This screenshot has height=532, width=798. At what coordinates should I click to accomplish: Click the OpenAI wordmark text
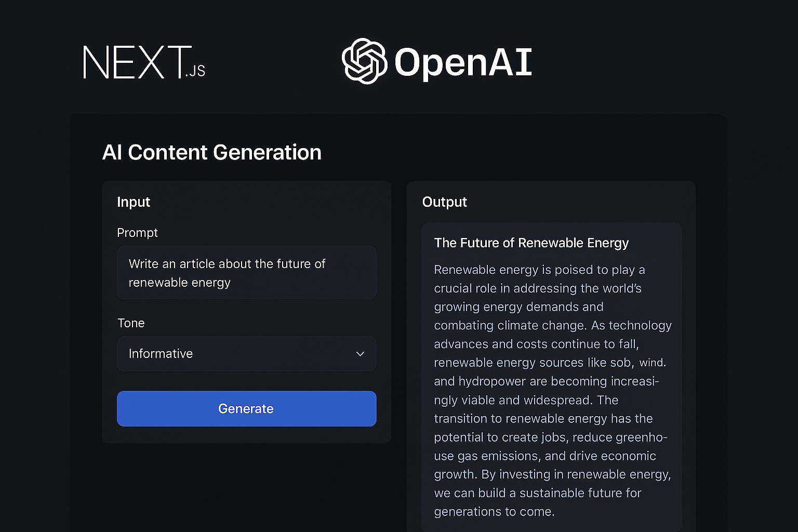(462, 61)
